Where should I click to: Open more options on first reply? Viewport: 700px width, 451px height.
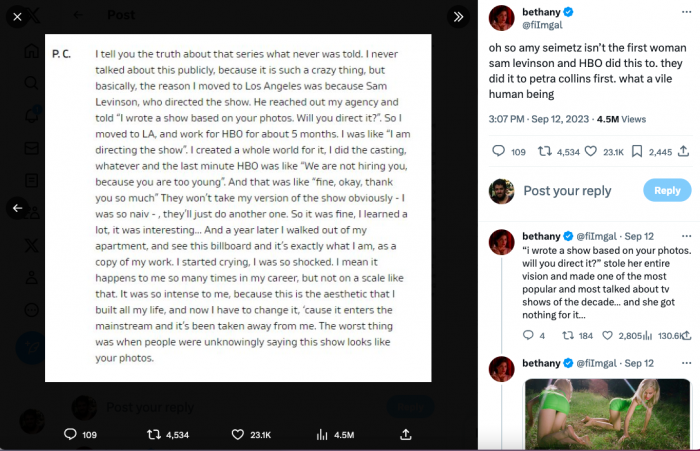pyautogui.click(x=687, y=236)
